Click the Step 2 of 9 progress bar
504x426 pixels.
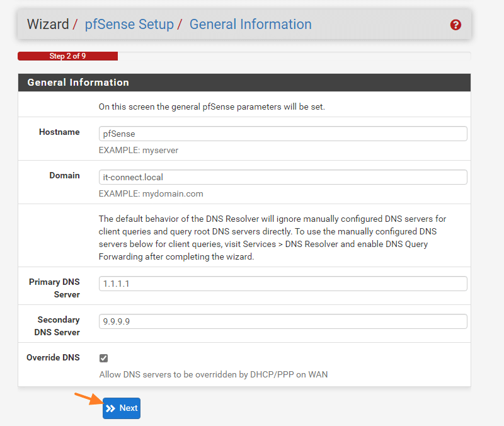click(68, 56)
